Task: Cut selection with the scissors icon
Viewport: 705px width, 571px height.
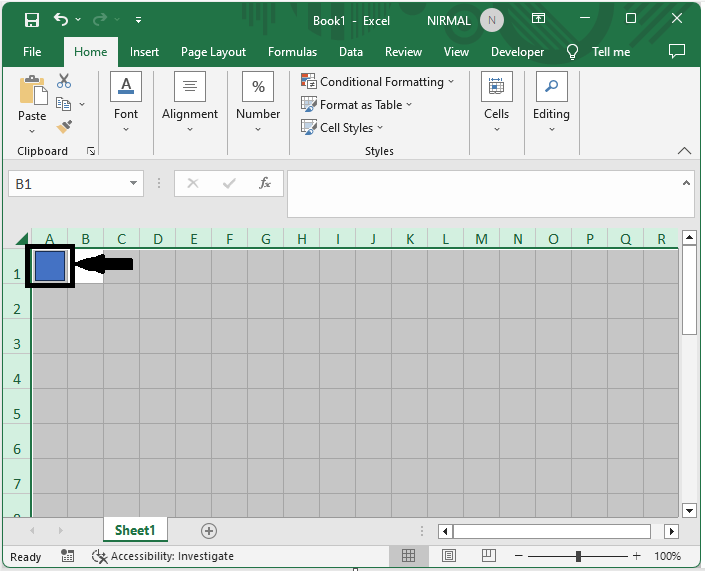Action: pos(64,81)
